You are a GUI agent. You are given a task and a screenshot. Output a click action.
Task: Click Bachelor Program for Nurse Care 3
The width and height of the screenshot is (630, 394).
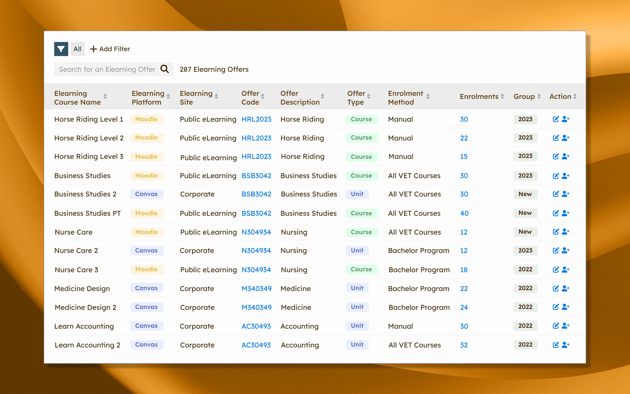tap(419, 270)
